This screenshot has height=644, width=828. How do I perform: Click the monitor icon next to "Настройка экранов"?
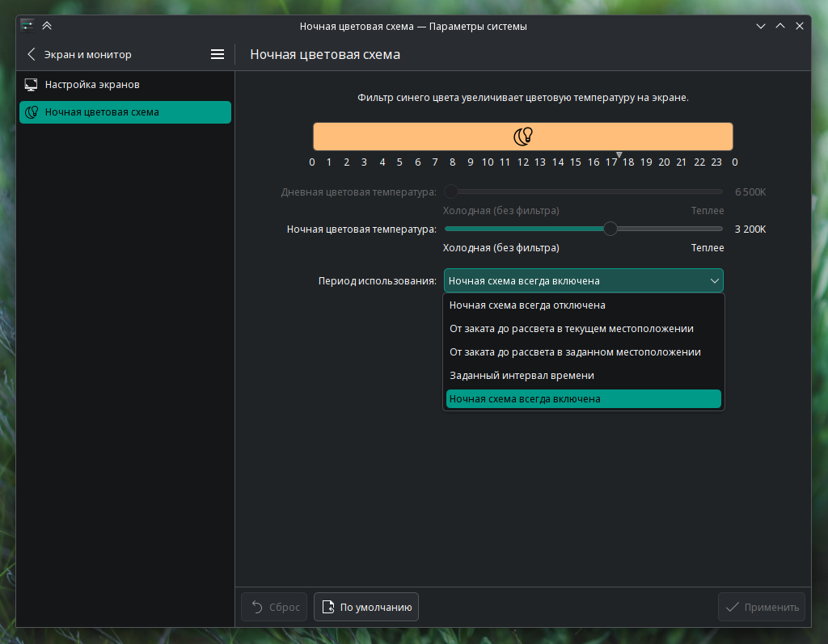point(32,85)
